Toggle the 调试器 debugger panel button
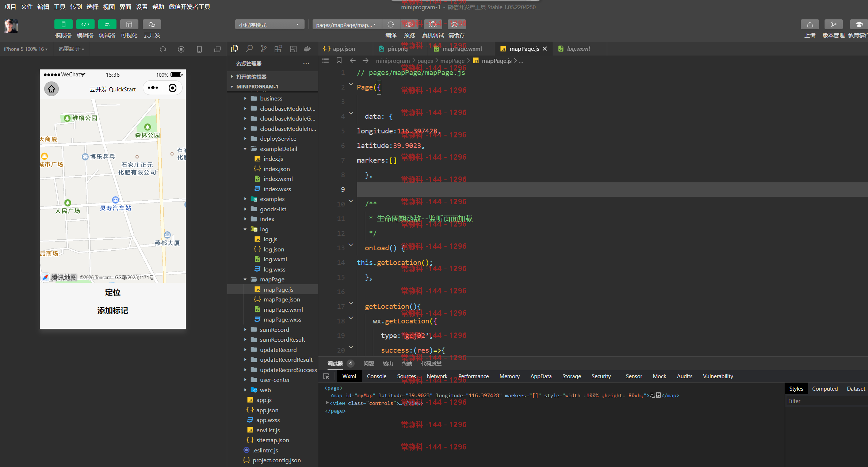This screenshot has height=467, width=868. point(107,24)
